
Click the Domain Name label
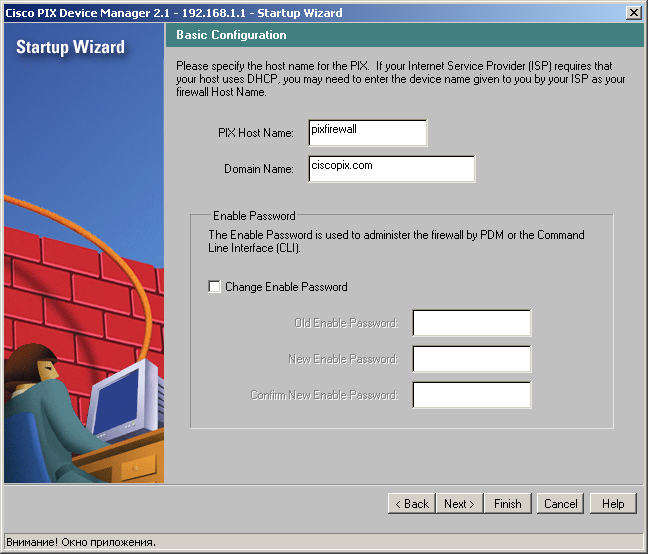259,169
